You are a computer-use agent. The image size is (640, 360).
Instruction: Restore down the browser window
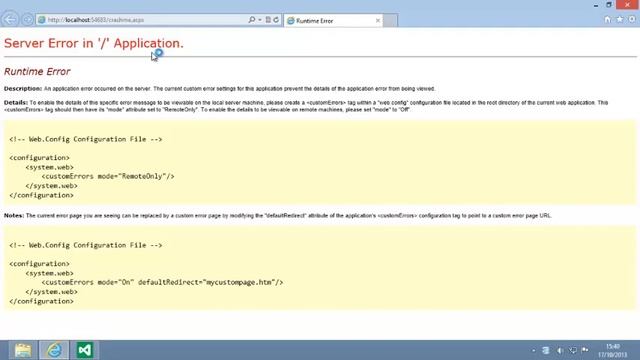tap(609, 5)
